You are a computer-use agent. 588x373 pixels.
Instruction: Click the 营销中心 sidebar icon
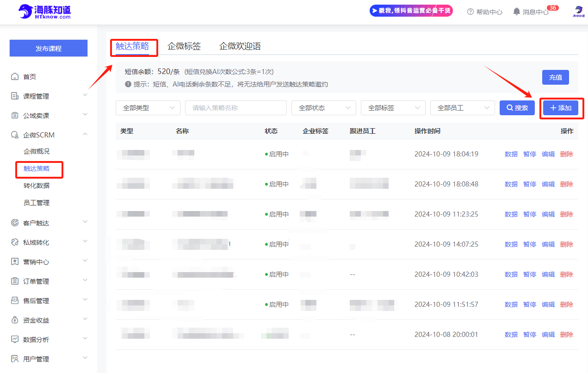point(15,262)
